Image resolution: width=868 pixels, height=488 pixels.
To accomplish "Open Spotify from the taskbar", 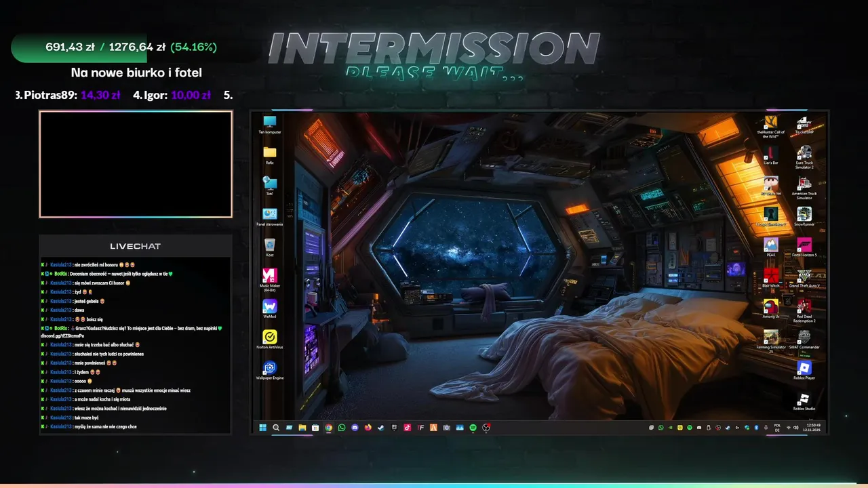I will [473, 428].
